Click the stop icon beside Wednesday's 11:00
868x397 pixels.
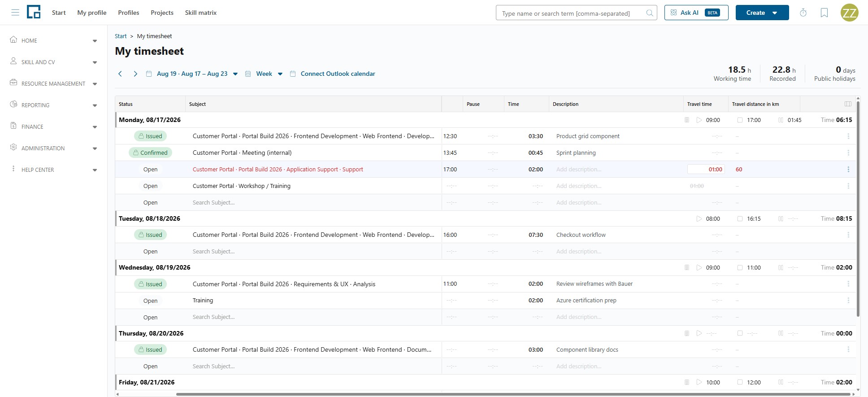[740, 267]
